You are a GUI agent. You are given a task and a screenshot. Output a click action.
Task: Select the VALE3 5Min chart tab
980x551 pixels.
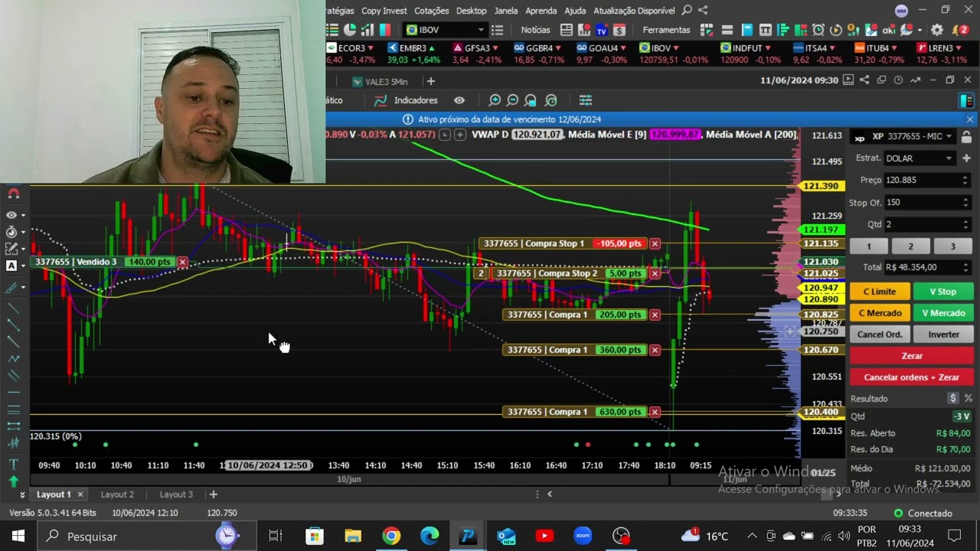pyautogui.click(x=380, y=81)
